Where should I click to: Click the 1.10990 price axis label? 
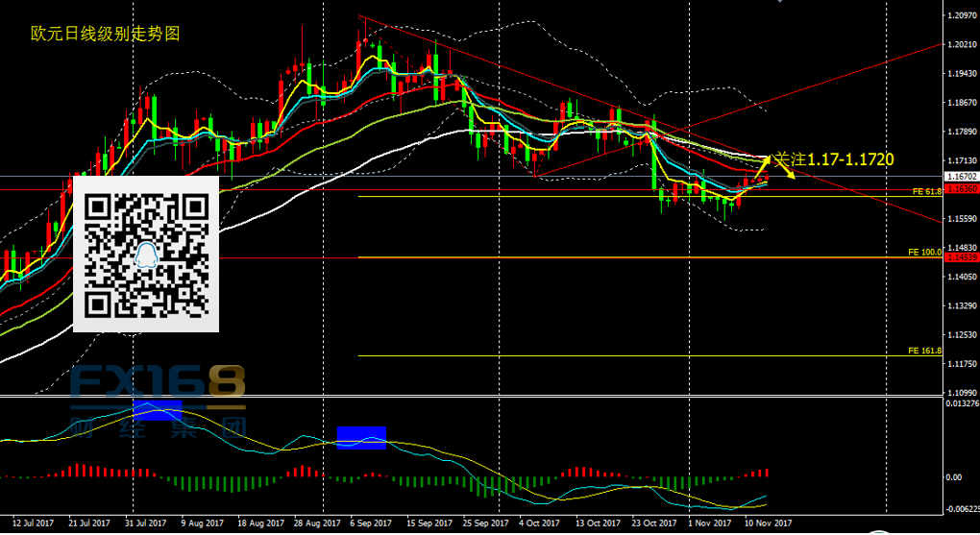tap(962, 394)
